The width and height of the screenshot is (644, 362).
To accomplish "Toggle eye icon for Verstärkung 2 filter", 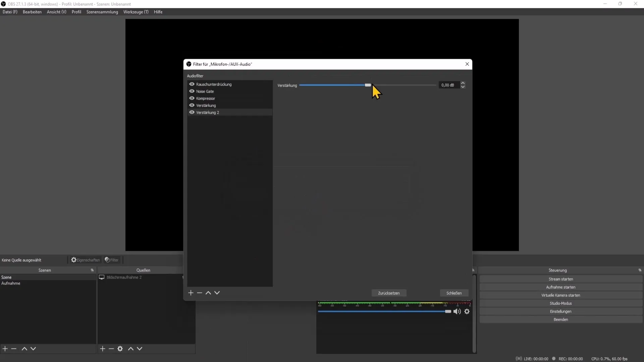I will 192,112.
